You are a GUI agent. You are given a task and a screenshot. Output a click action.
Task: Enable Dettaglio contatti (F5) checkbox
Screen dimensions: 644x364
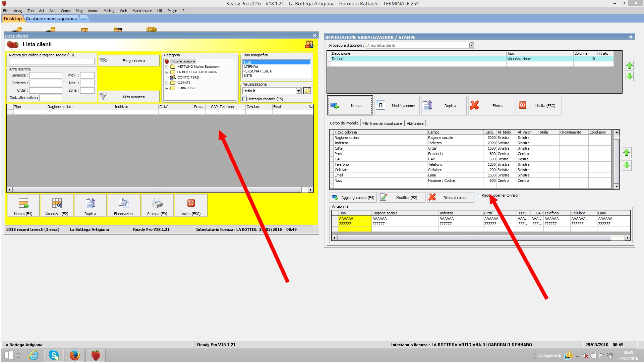tap(245, 99)
